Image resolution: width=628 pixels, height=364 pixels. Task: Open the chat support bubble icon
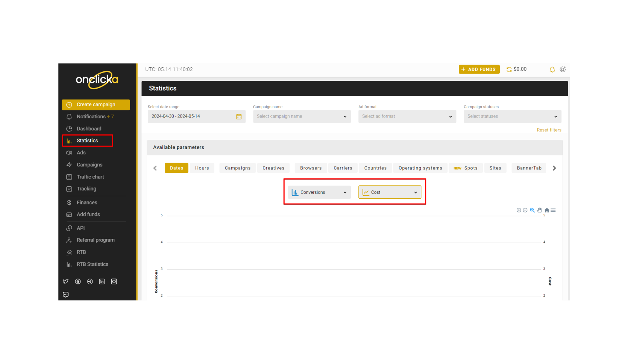click(66, 295)
